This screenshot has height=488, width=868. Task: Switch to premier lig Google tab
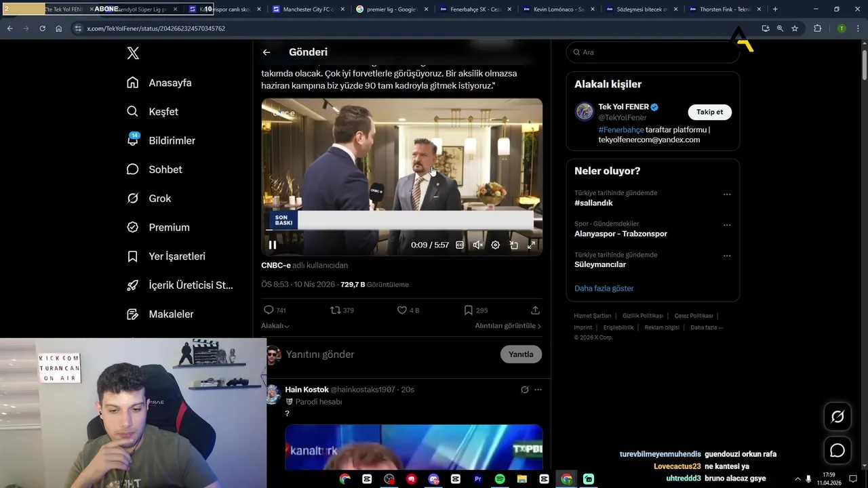[391, 9]
